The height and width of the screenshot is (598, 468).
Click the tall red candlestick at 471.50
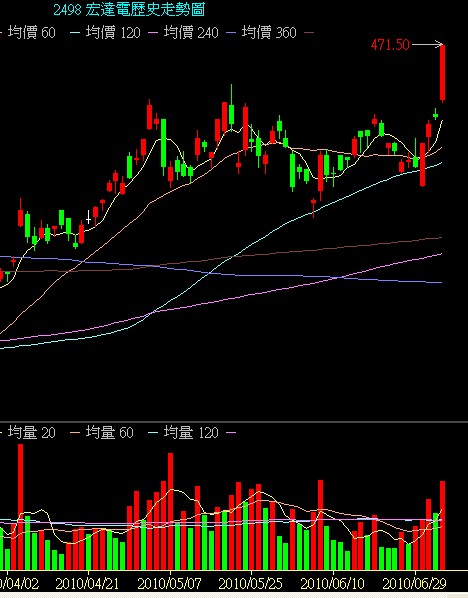tap(442, 73)
